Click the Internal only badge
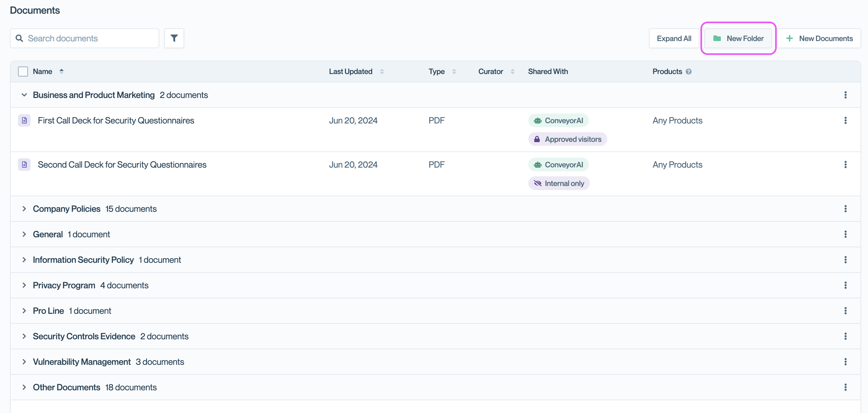This screenshot has height=413, width=868. (559, 183)
